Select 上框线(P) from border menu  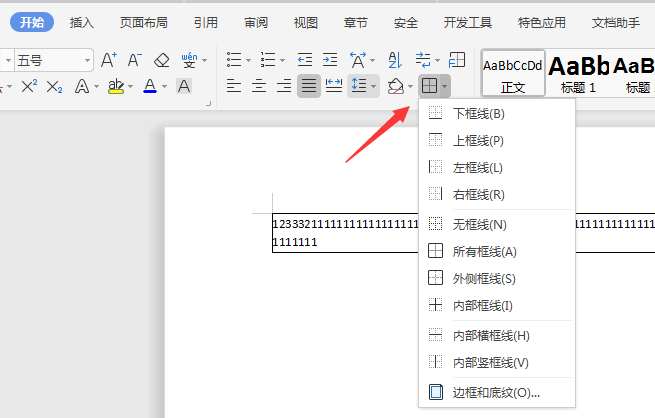(x=497, y=140)
